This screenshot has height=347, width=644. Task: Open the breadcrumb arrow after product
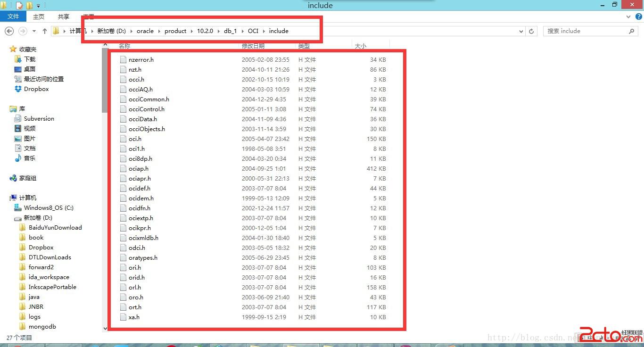(x=192, y=31)
